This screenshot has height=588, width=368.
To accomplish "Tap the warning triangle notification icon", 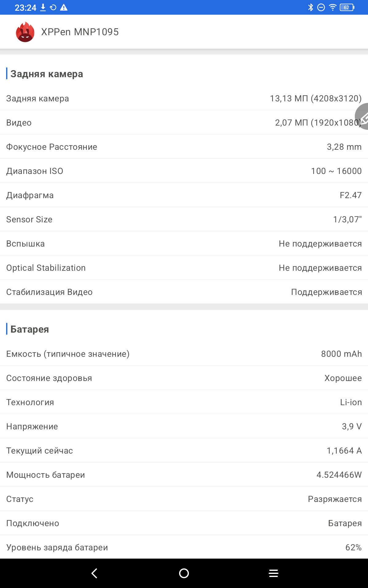I will (x=64, y=7).
